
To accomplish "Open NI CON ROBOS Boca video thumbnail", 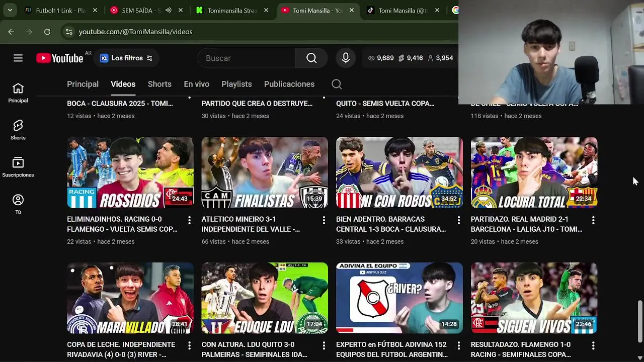I will click(x=399, y=172).
